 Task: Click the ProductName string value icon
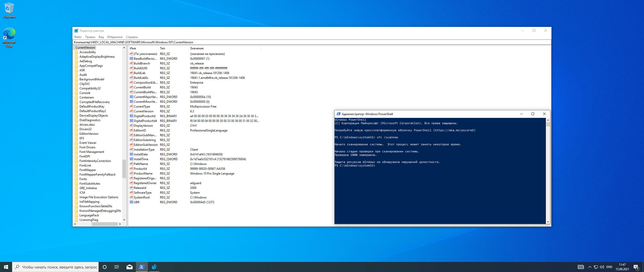tap(131, 173)
